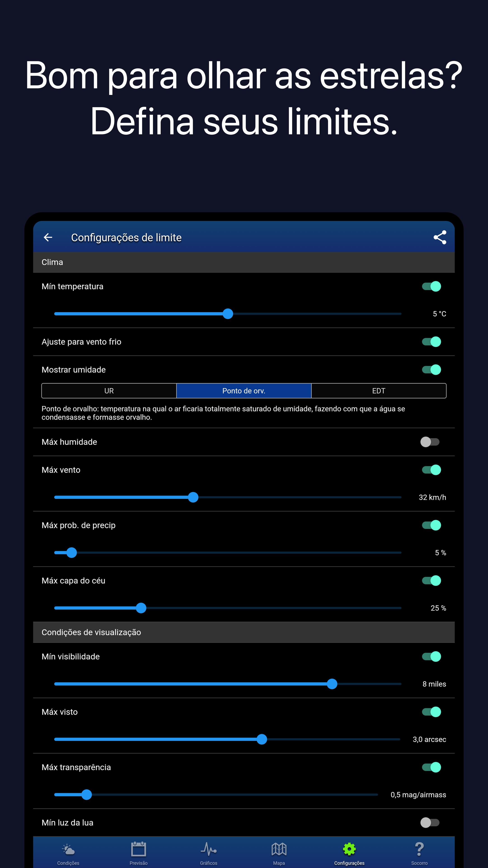The image size is (488, 868).
Task: Select the EDT humidity segment
Action: (379, 391)
